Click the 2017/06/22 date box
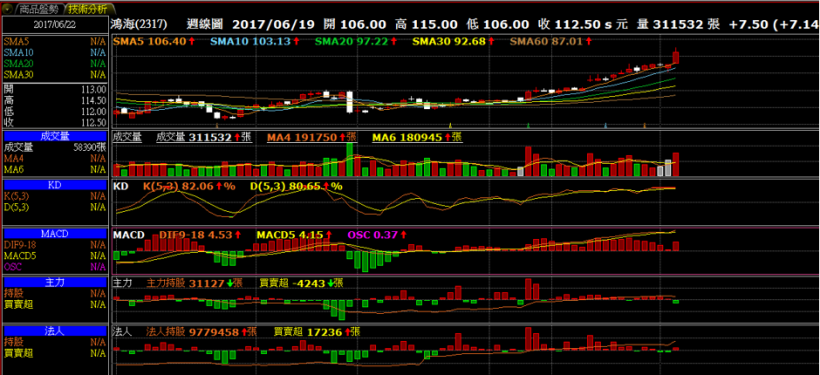820x375 pixels. coord(55,25)
